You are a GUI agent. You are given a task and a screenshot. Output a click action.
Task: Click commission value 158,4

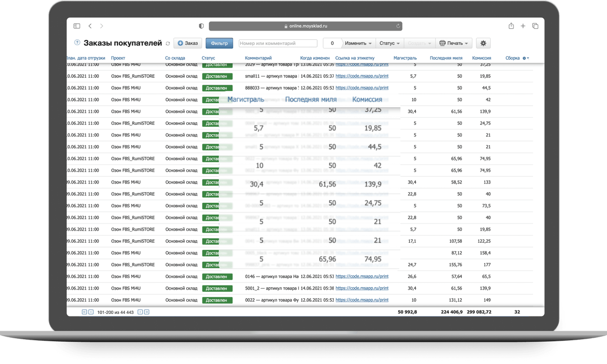(x=485, y=253)
